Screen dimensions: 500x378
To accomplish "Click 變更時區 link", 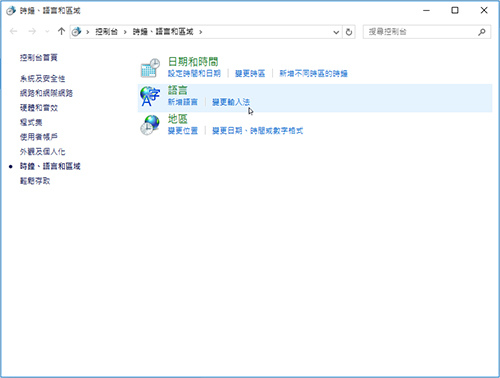I will pyautogui.click(x=250, y=73).
